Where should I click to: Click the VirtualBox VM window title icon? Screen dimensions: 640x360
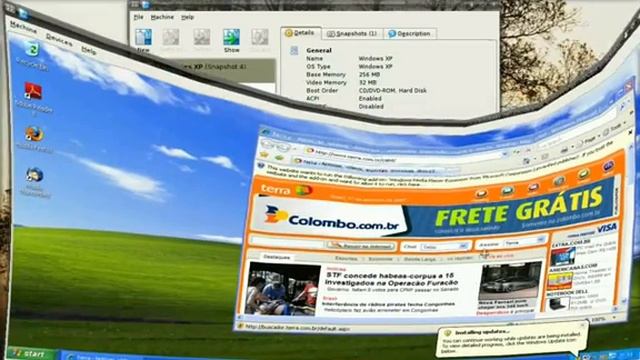[x=23, y=13]
